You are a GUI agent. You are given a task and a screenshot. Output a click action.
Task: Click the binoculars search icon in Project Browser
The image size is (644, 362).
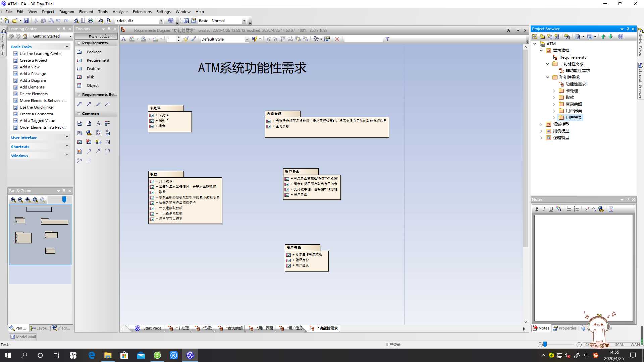(567, 37)
